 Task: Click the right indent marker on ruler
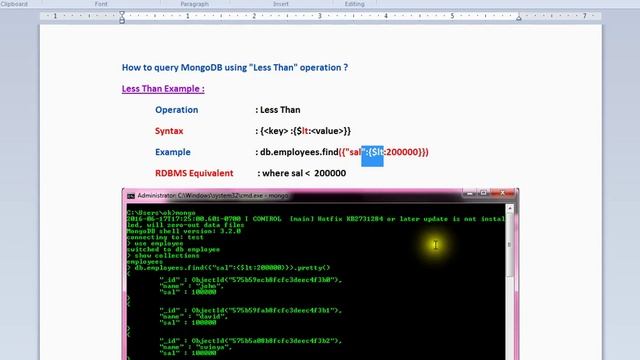(518, 18)
